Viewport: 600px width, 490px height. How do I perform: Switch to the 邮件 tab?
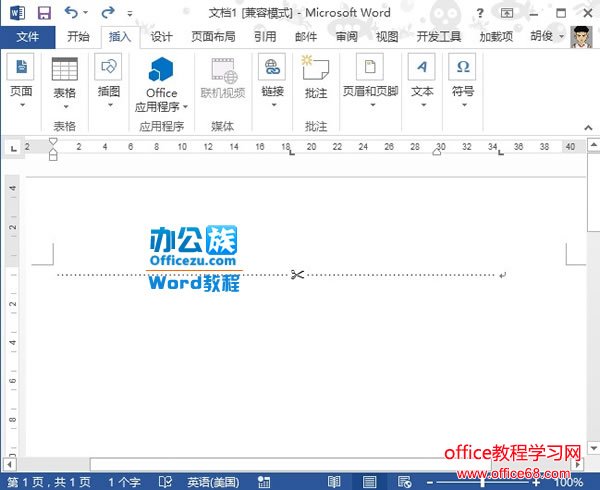306,37
